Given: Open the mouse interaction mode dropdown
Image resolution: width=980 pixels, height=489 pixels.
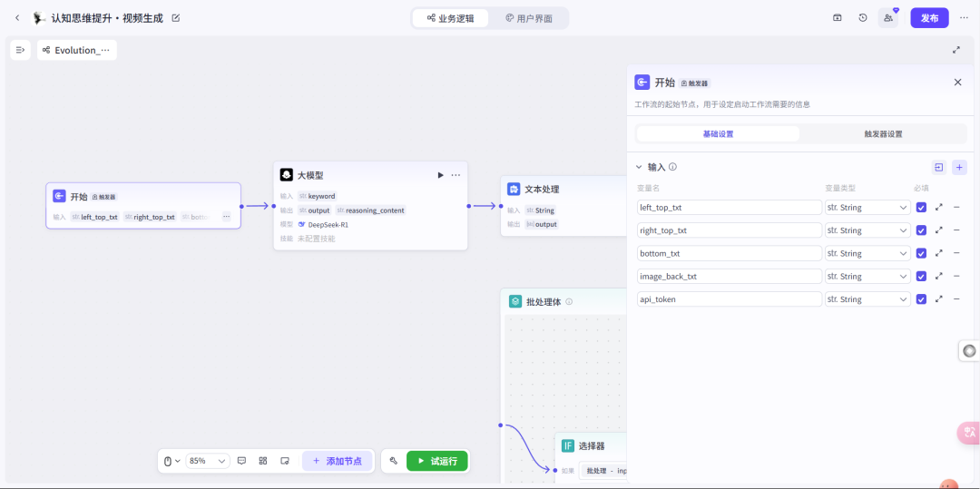Looking at the screenshot, I should tap(171, 461).
